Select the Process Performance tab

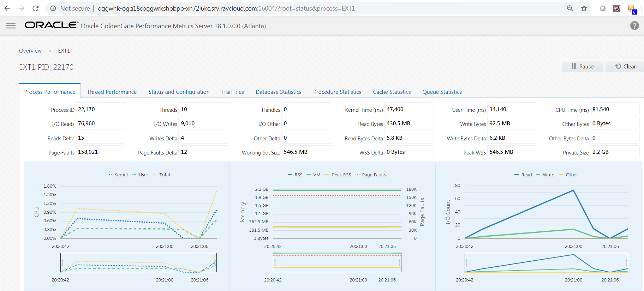[50, 92]
